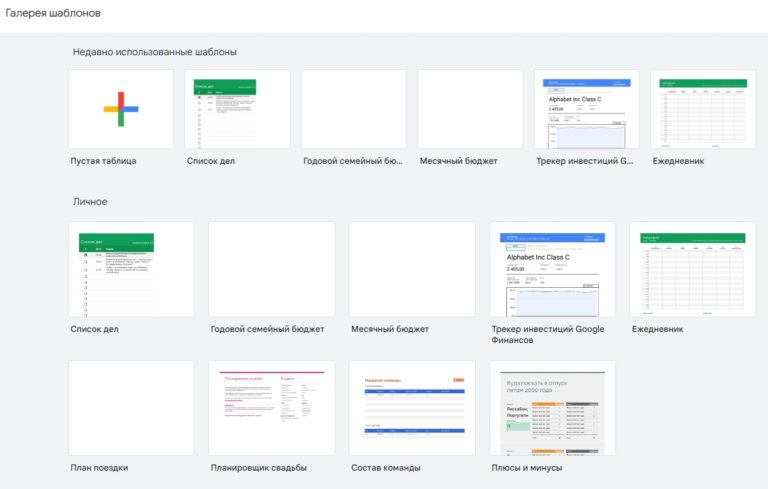768x489 pixels.
Task: Open "Список дел" thumbnail in recently used templates
Action: pos(237,109)
